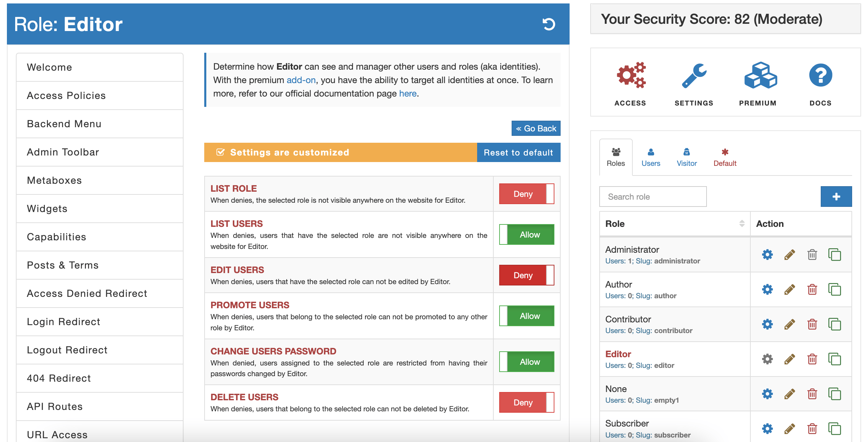Open Posts & Terms section
868x442 pixels.
click(x=99, y=265)
